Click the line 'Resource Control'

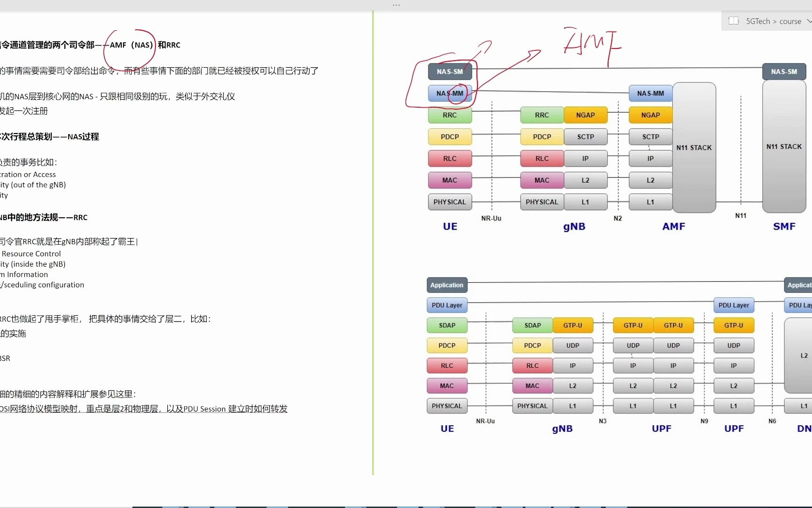pos(31,254)
